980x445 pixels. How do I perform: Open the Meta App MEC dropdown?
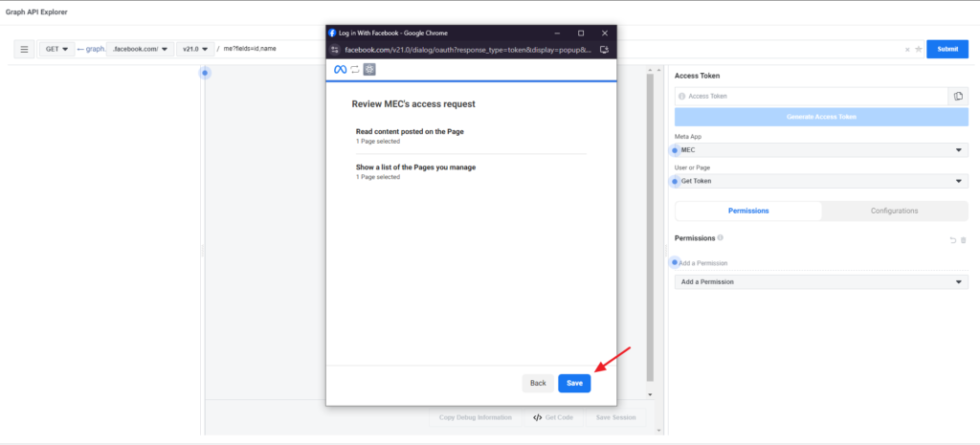[820, 150]
